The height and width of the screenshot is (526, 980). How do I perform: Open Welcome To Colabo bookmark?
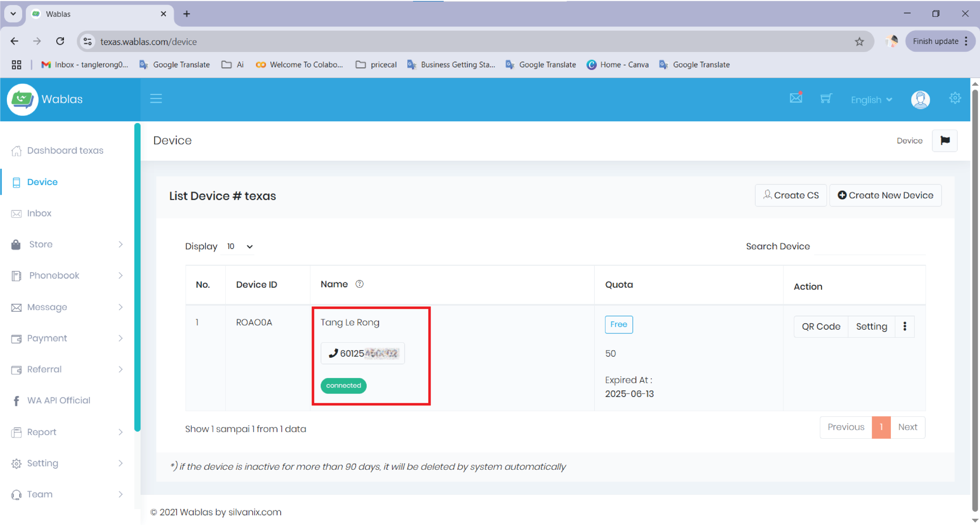(299, 65)
